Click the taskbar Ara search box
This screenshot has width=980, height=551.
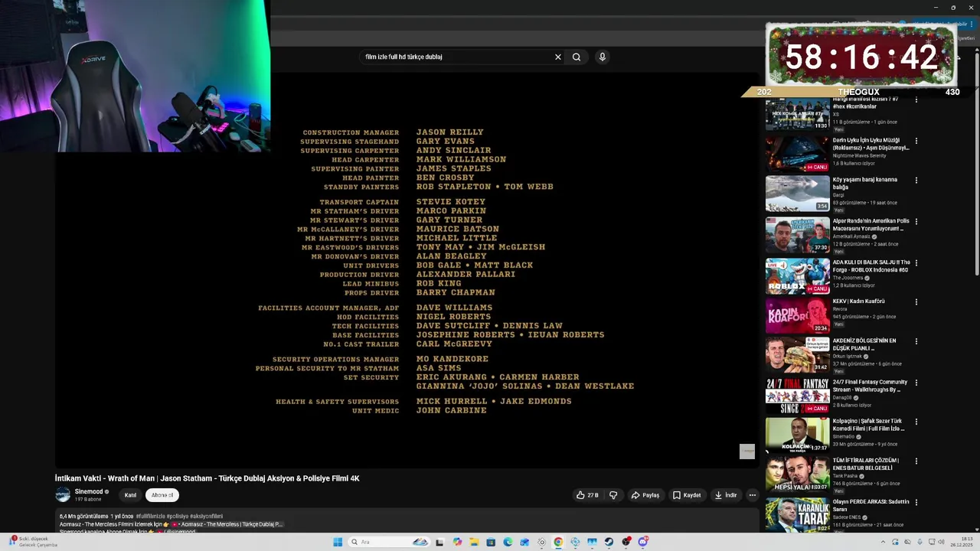[389, 542]
